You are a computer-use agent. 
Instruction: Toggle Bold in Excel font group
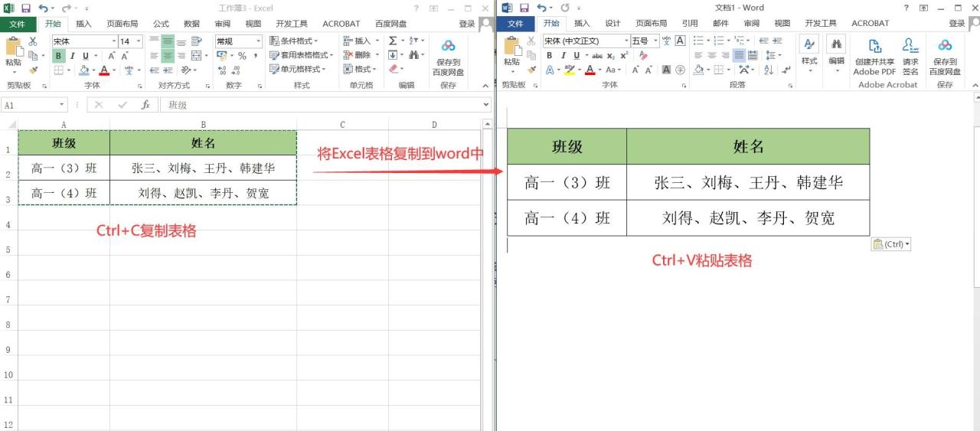tap(59, 56)
